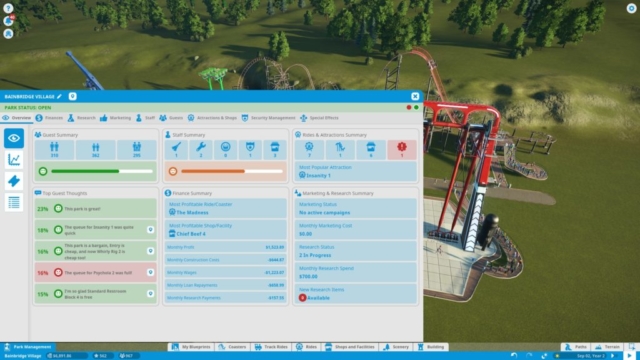The height and width of the screenshot is (360, 640).
Task: Click the red broken ride alert icon
Action: point(402,150)
